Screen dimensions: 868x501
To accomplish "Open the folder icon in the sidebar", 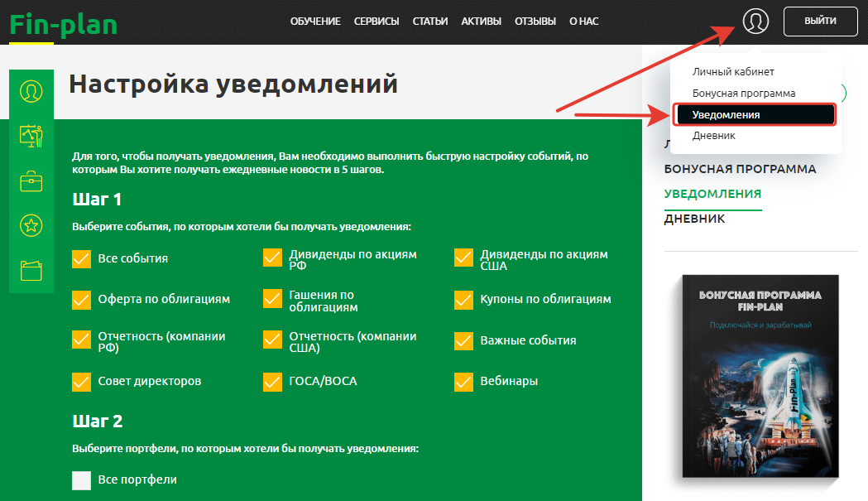I will (x=31, y=270).
